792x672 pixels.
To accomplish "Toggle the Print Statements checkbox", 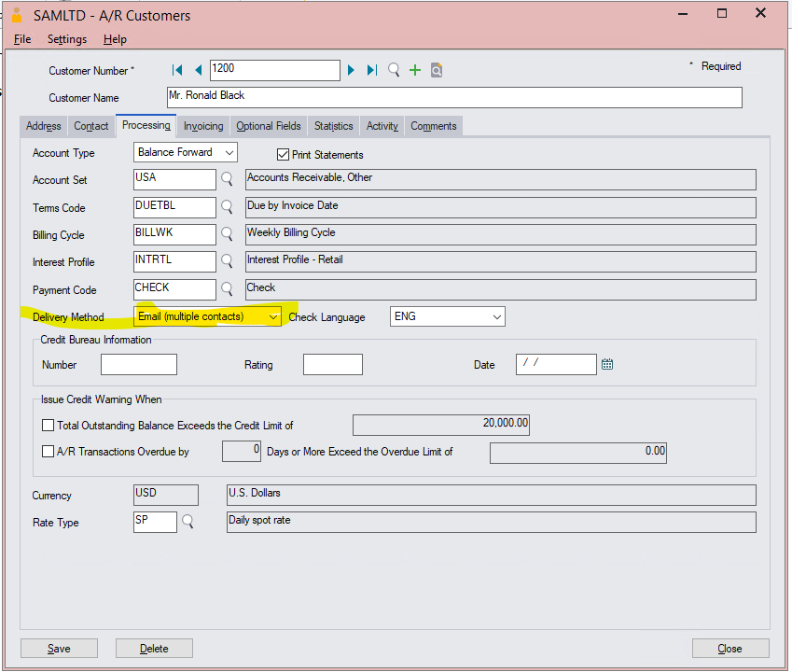I will (x=283, y=155).
